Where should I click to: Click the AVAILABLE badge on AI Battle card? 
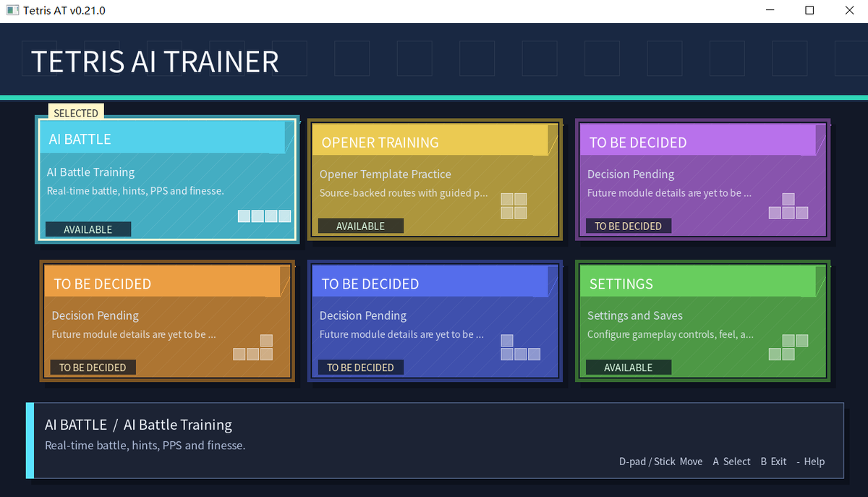coord(88,229)
